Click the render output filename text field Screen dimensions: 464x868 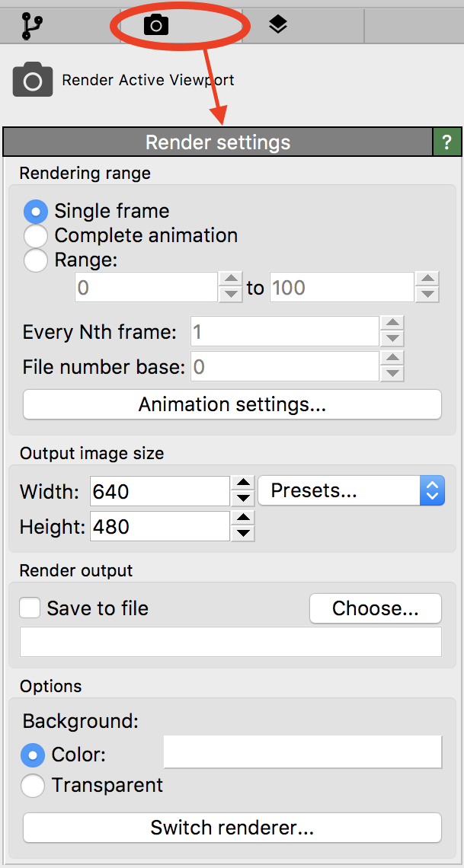pos(231,642)
